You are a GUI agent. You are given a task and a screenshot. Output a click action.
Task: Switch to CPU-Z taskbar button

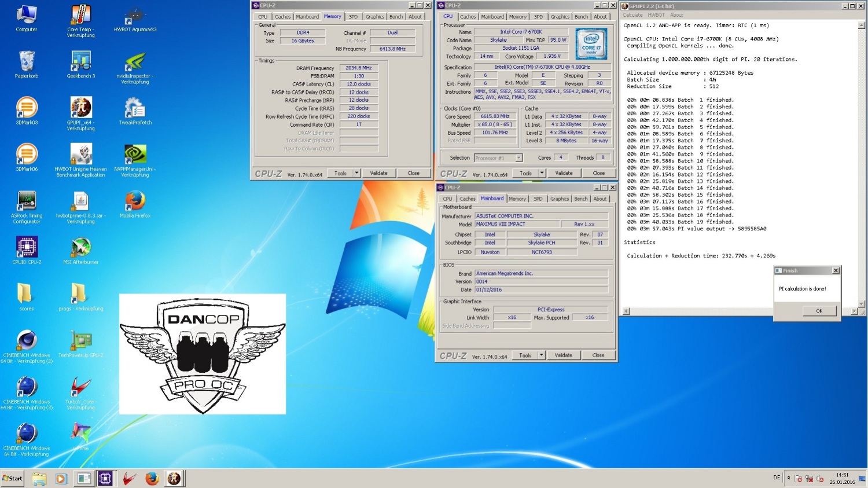[x=105, y=478]
